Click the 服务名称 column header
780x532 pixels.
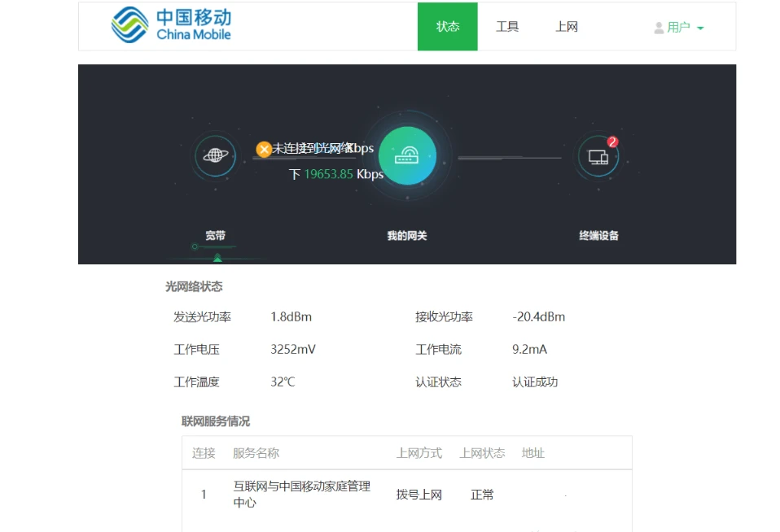256,453
